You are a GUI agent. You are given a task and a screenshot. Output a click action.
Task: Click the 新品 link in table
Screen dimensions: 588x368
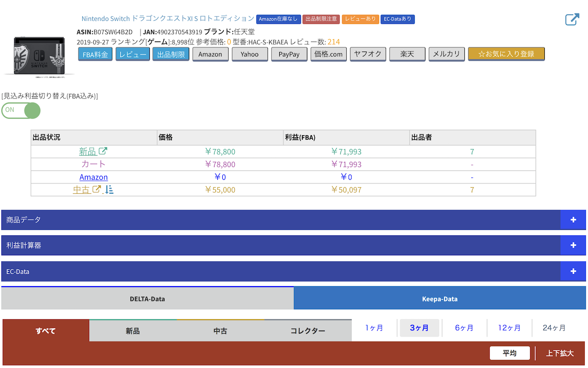[x=88, y=151]
